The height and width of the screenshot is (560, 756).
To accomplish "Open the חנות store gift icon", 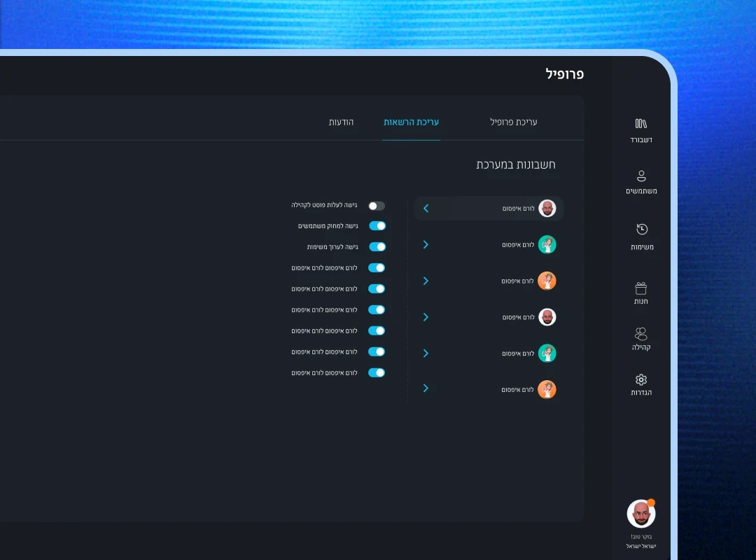I will click(x=640, y=288).
